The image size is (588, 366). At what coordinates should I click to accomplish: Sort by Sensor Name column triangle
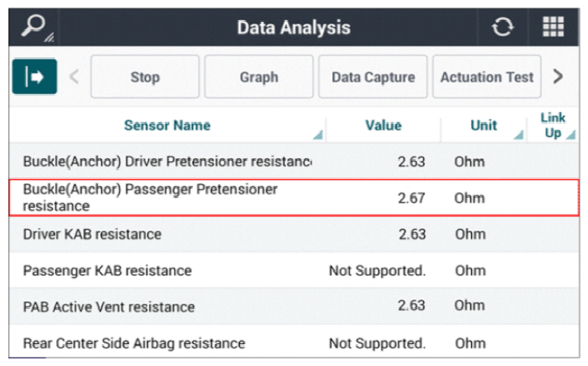(318, 135)
